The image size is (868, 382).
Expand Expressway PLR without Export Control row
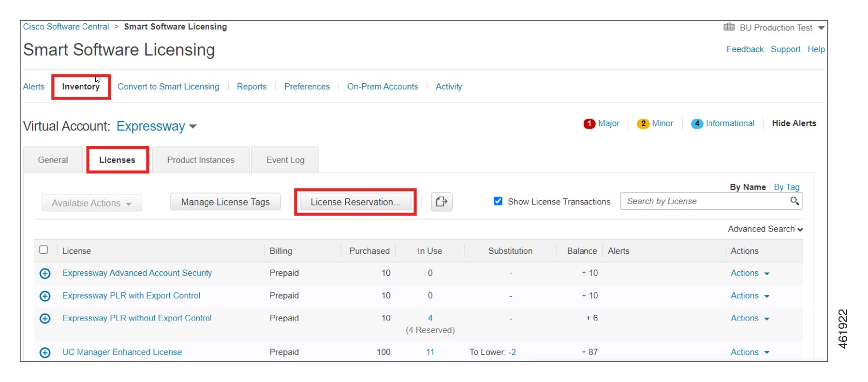pos(45,319)
